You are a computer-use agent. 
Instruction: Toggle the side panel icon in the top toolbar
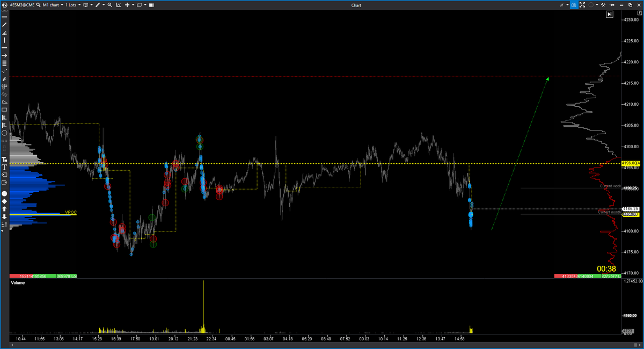151,5
